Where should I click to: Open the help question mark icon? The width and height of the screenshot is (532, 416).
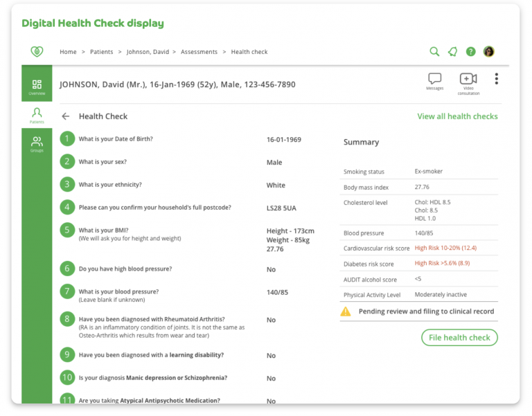coord(471,52)
